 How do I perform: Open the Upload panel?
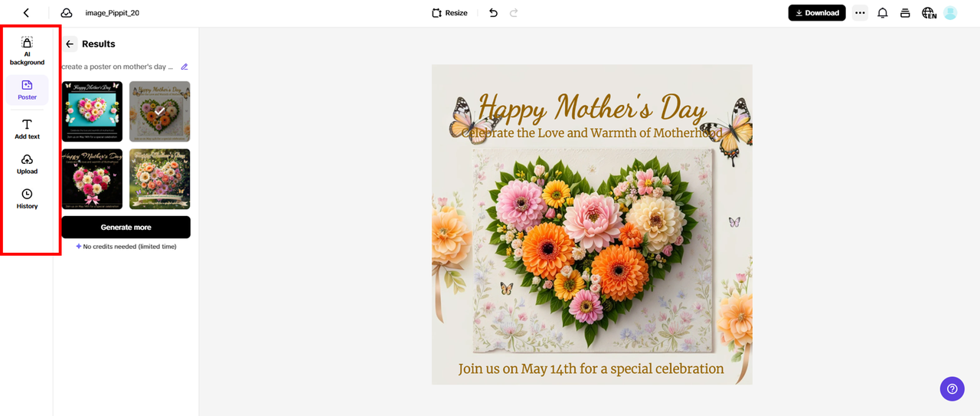point(27,164)
